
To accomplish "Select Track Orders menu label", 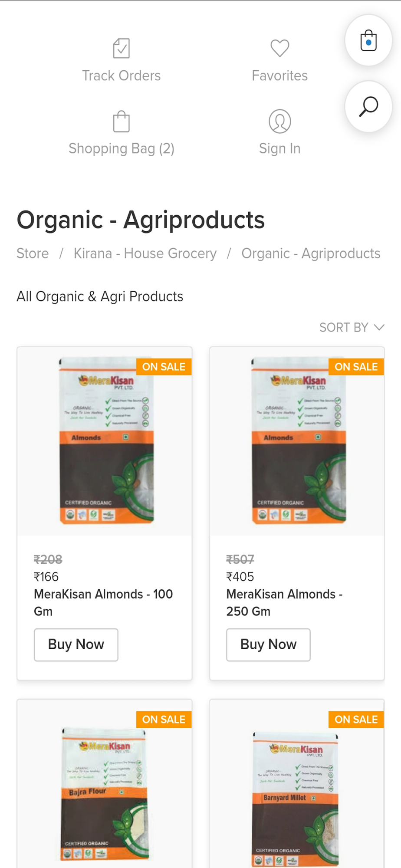I will (x=121, y=76).
